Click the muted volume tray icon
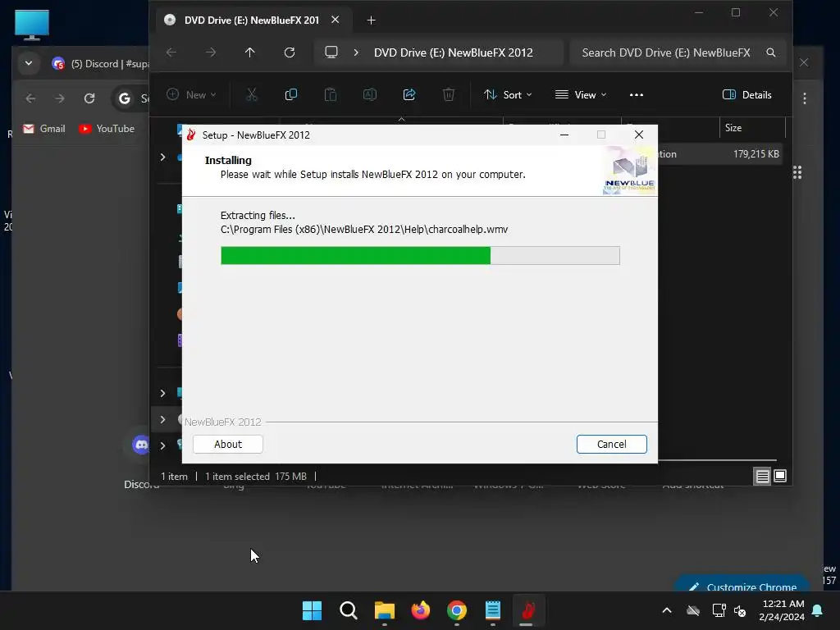Image resolution: width=840 pixels, height=630 pixels. (740, 610)
